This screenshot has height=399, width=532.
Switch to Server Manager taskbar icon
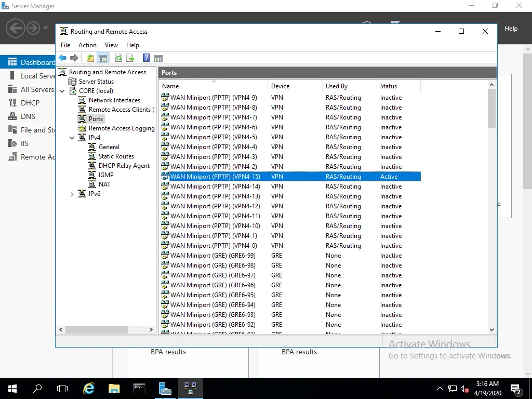(x=165, y=389)
